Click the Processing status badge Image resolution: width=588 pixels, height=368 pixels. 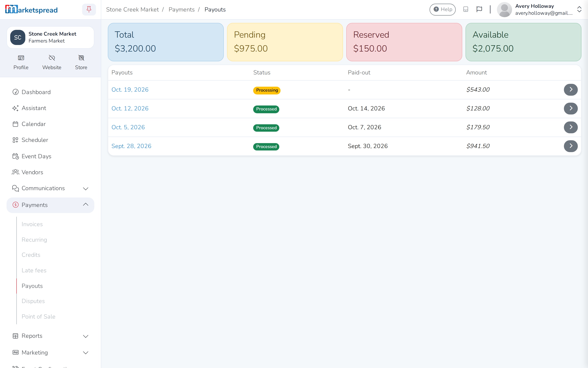pyautogui.click(x=267, y=90)
